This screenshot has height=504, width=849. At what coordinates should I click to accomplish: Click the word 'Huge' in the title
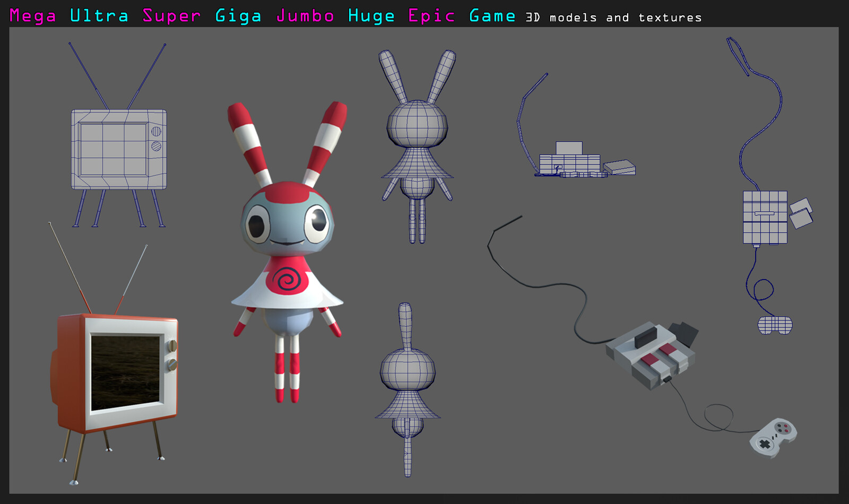pos(371,16)
